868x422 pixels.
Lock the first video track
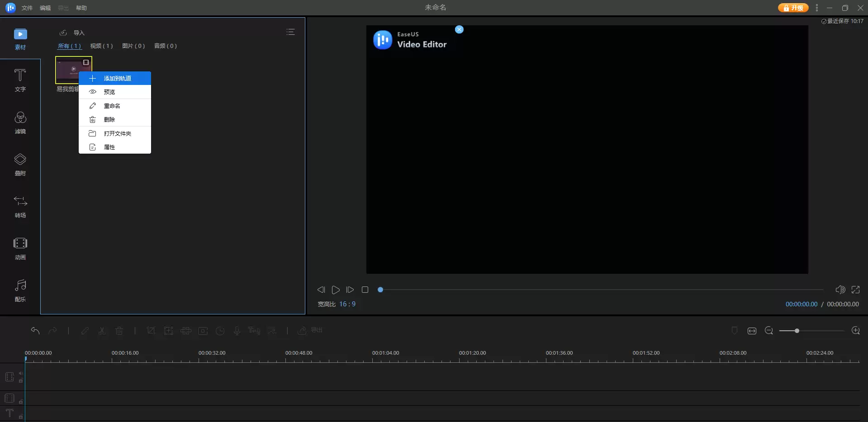pos(21,380)
